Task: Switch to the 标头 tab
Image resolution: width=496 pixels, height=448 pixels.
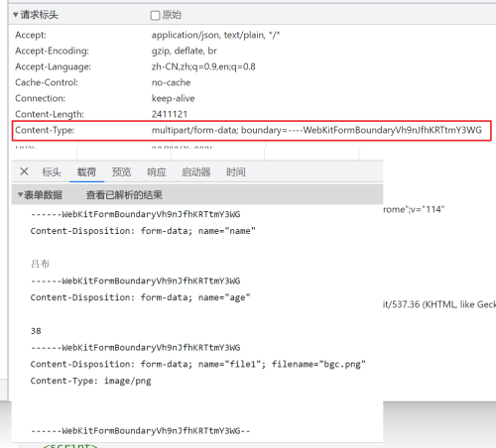Action: click(52, 171)
